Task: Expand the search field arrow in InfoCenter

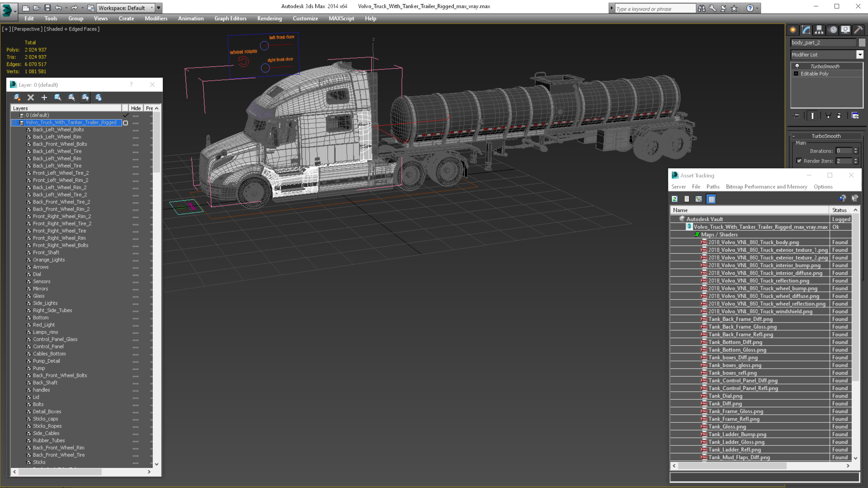Action: (x=611, y=8)
